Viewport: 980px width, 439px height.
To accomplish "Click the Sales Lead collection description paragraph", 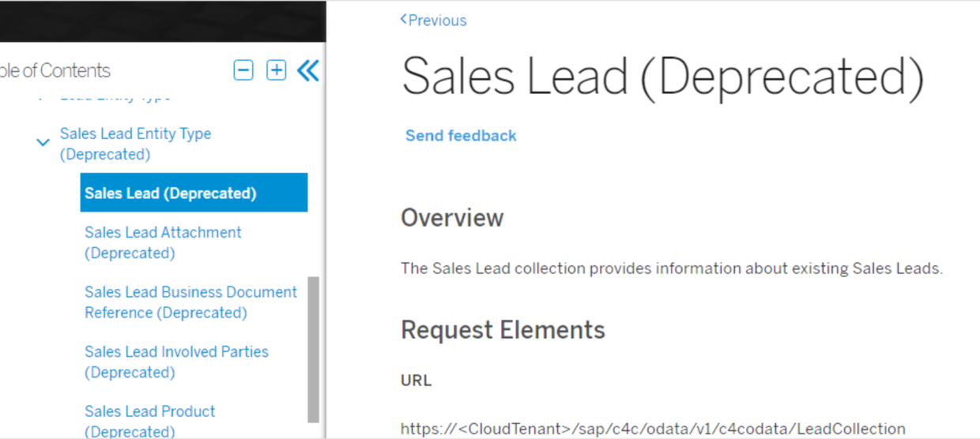I will [x=672, y=268].
